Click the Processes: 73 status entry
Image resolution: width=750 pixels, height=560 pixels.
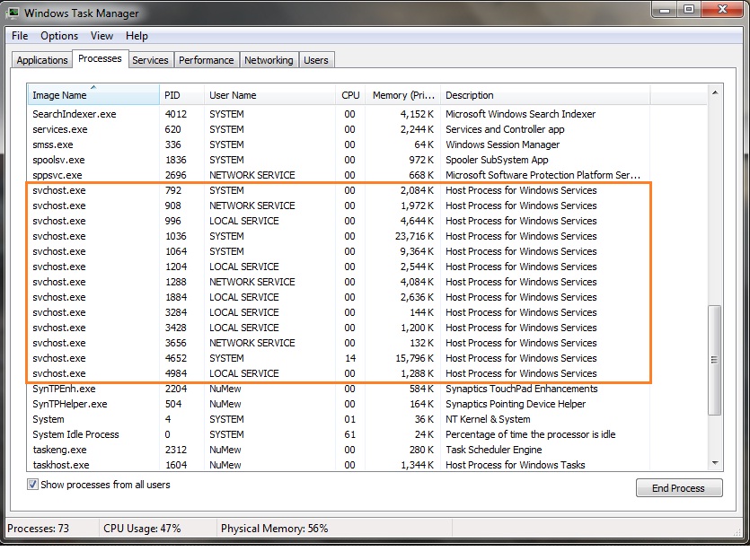point(39,529)
